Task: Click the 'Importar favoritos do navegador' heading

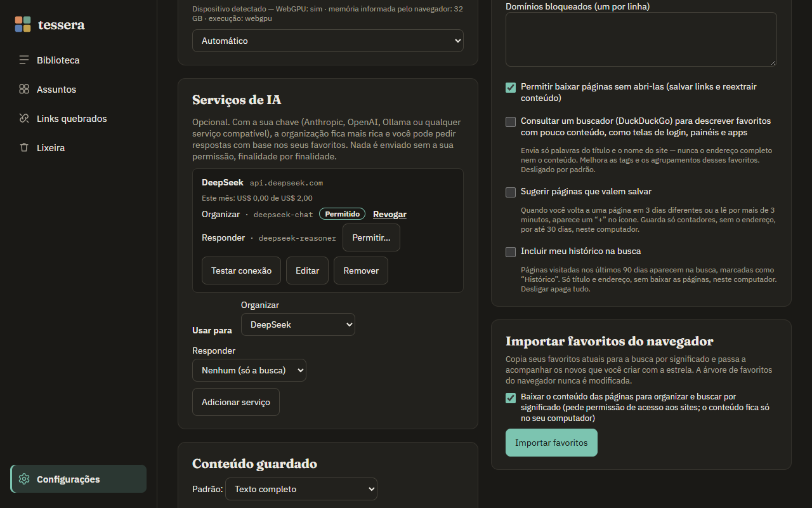Action: click(x=610, y=342)
